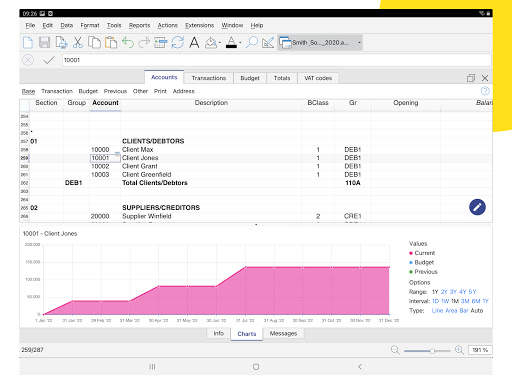This screenshot has width=512, height=384.
Task: Select the 110A Gr cell
Action: 353,183
